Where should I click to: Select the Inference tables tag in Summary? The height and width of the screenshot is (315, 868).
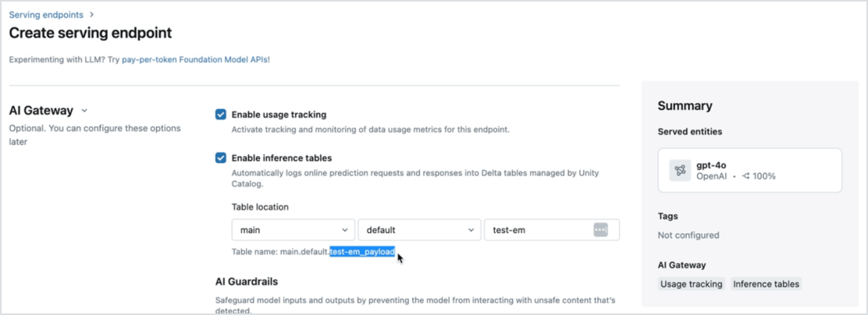click(766, 284)
